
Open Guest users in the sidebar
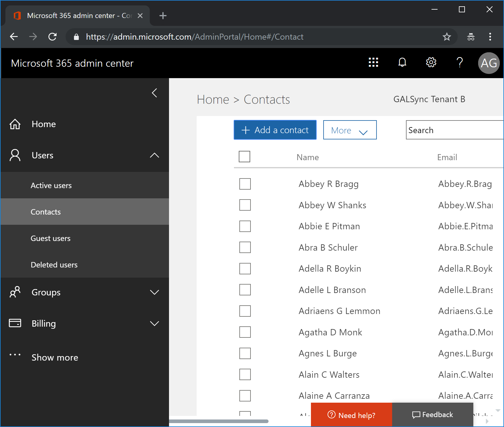51,238
